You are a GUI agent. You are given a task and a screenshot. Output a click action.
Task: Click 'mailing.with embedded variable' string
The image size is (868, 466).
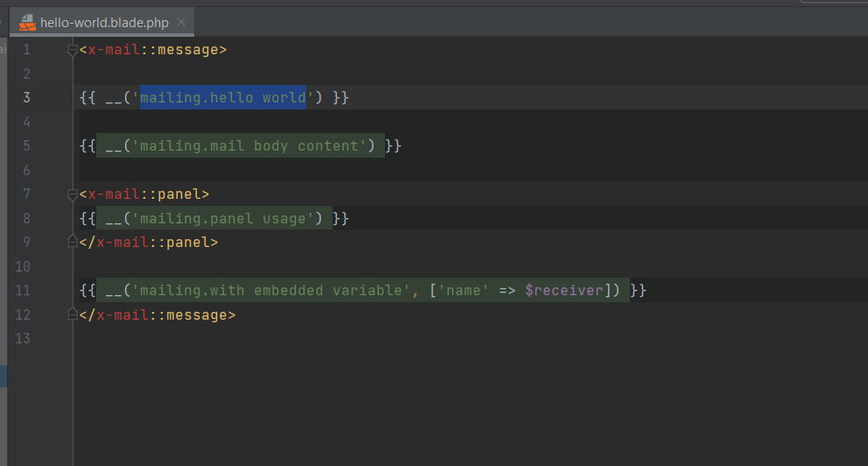271,290
